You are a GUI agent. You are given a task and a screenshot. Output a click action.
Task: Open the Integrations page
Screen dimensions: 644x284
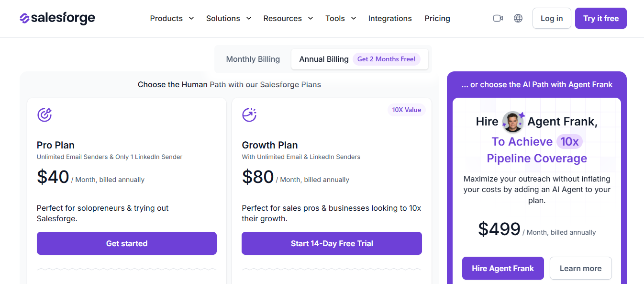click(390, 18)
